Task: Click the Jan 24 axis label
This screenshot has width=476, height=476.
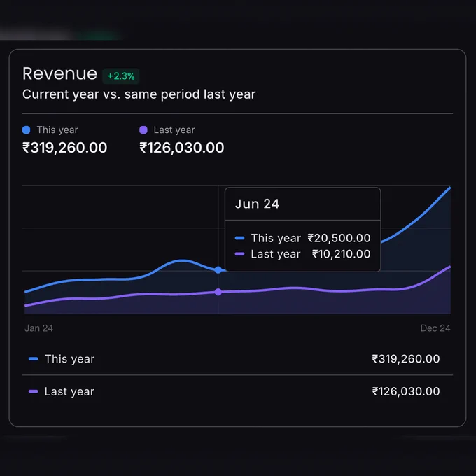Action: (39, 328)
